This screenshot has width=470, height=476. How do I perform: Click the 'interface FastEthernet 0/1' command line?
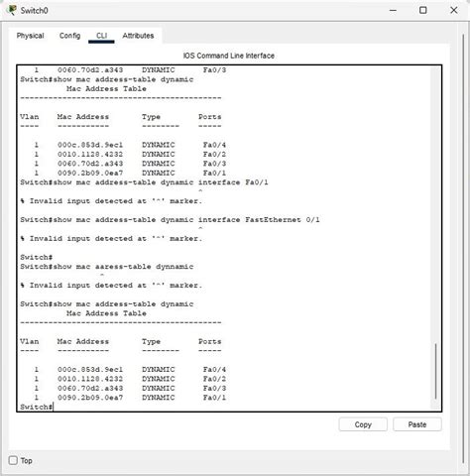(170, 220)
